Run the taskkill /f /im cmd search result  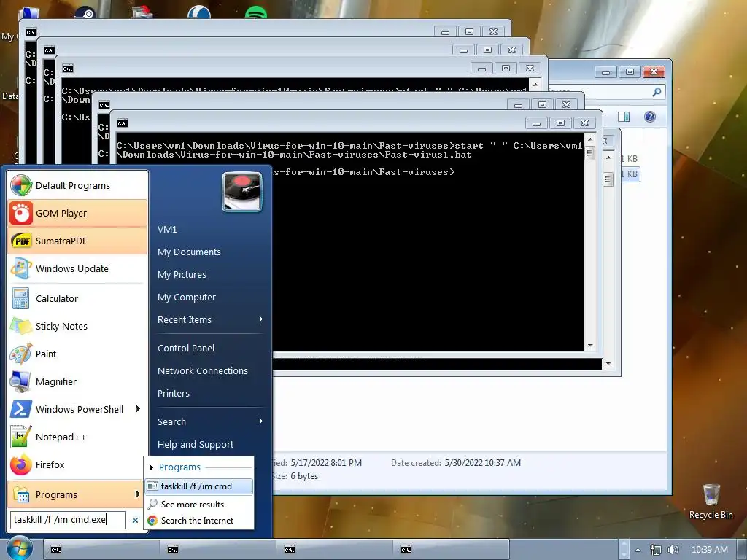(199, 486)
